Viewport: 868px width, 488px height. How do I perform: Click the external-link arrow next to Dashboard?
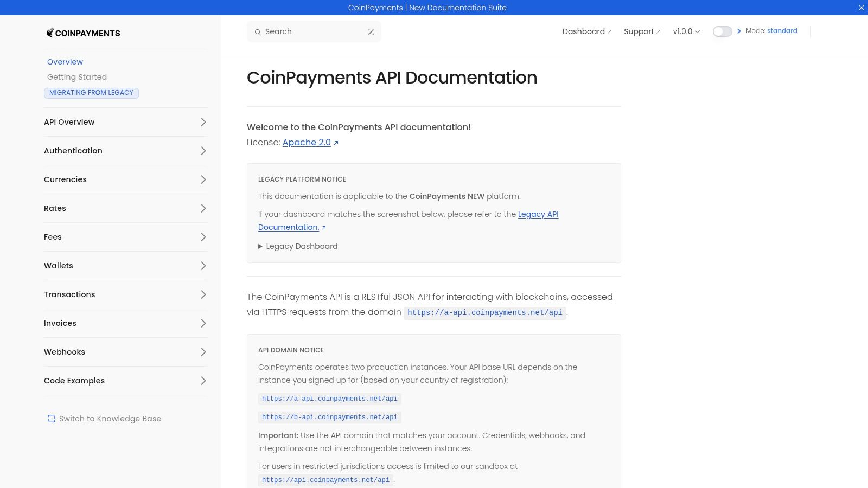point(609,31)
